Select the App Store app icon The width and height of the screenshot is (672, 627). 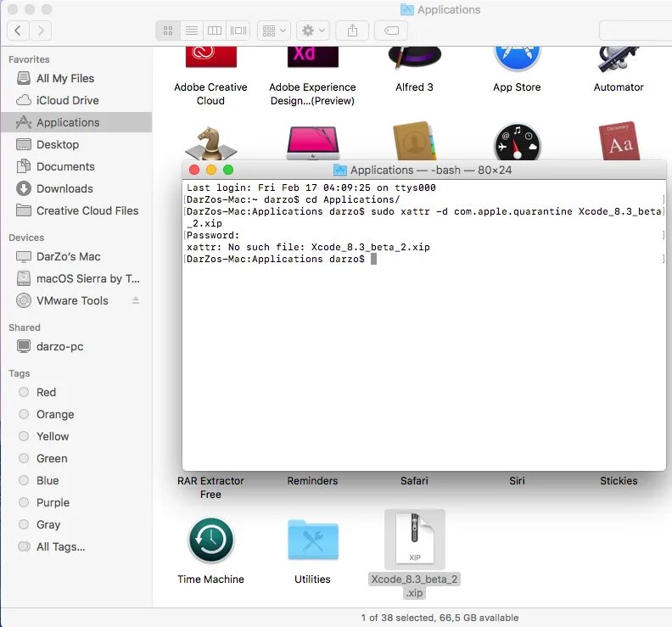(517, 59)
